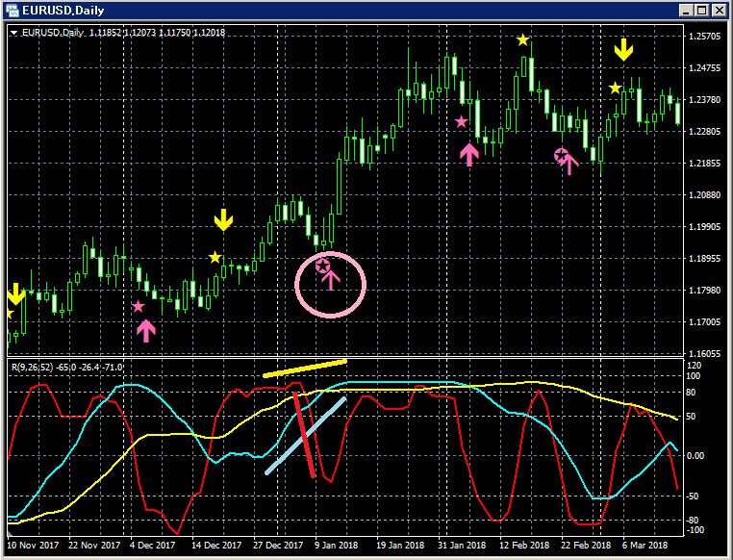Click price level 1.19905 on price axis

click(705, 227)
